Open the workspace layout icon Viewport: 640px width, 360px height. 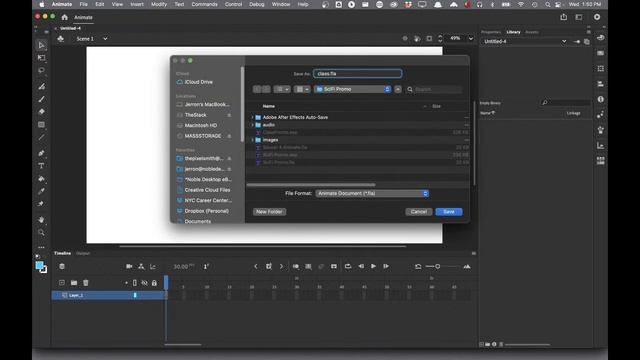[x=579, y=17]
